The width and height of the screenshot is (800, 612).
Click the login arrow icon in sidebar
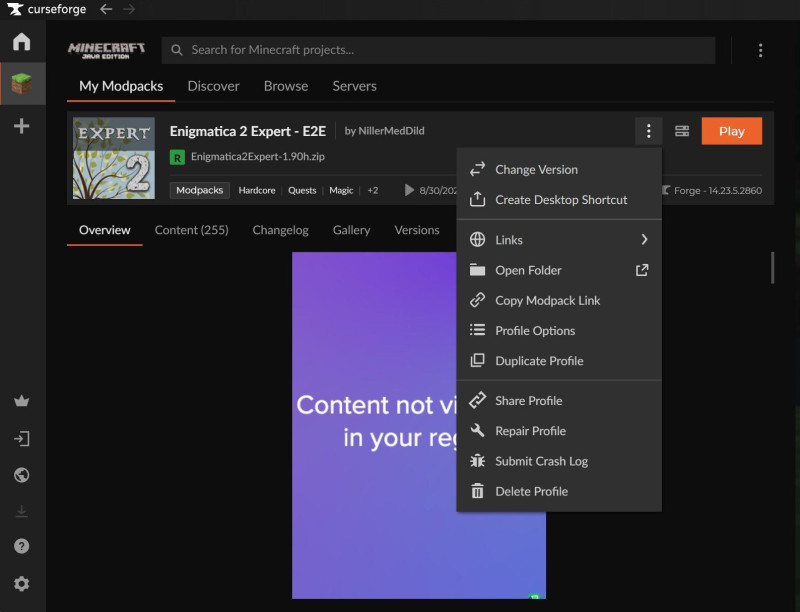click(x=21, y=439)
